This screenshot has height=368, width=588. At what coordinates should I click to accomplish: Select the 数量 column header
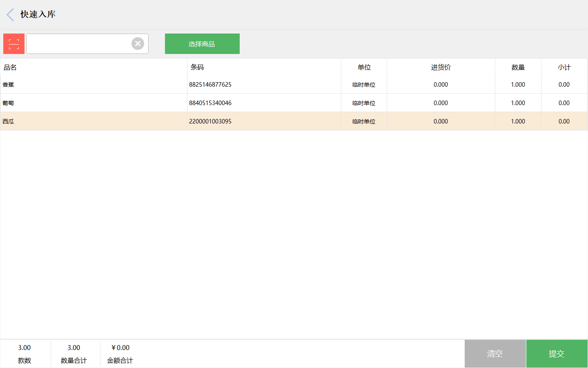pyautogui.click(x=518, y=67)
